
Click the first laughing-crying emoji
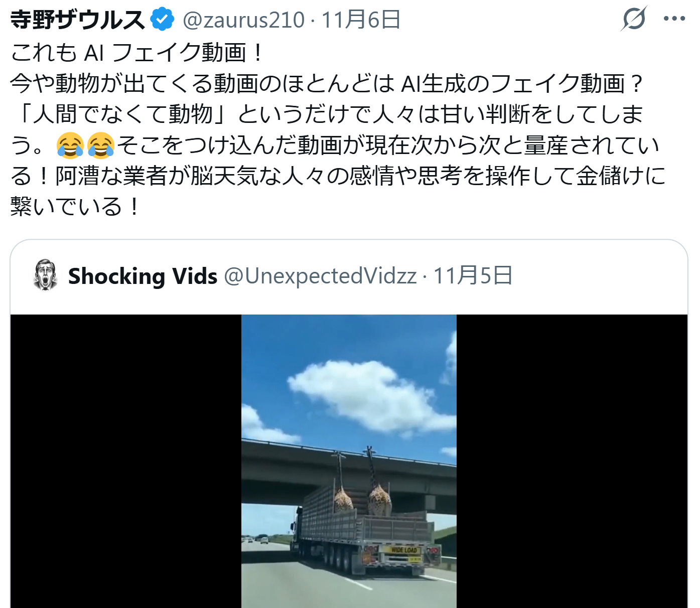(70, 145)
